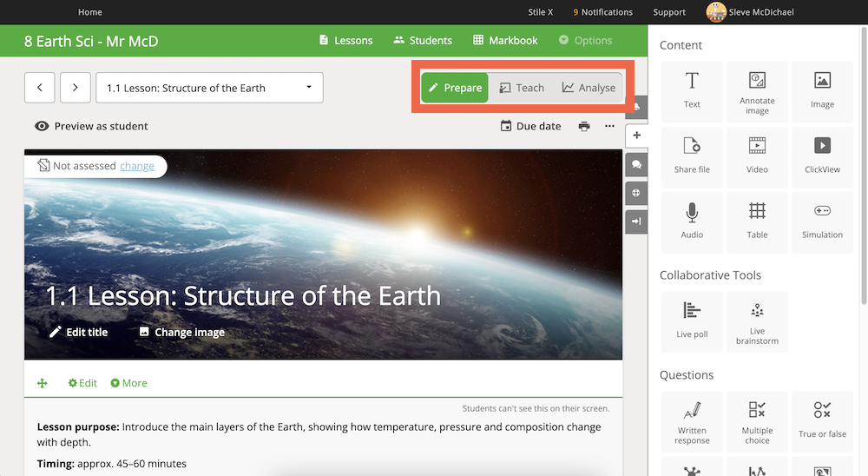Add an Audio recording block
Viewport: 868px width, 476px height.
coord(692,222)
